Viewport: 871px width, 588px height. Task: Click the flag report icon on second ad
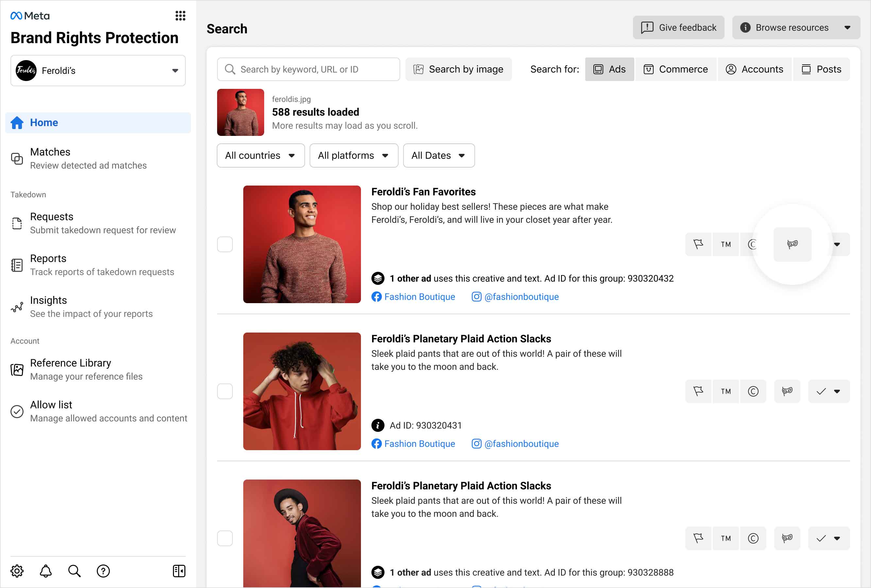(698, 391)
